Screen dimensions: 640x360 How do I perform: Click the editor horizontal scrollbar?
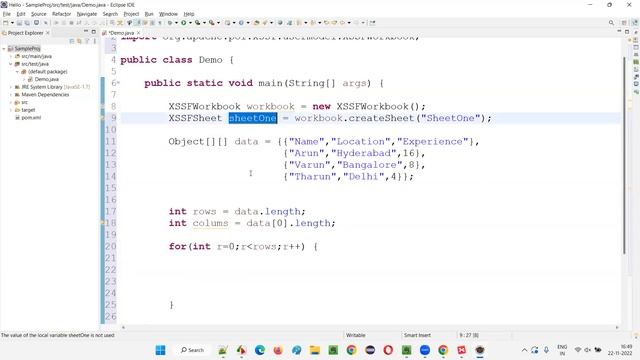tap(370, 327)
